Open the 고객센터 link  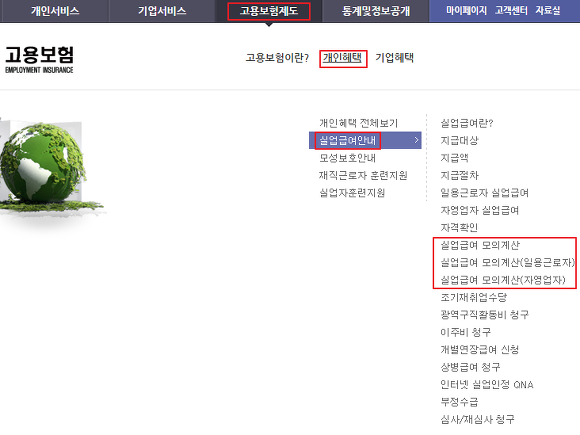511,10
